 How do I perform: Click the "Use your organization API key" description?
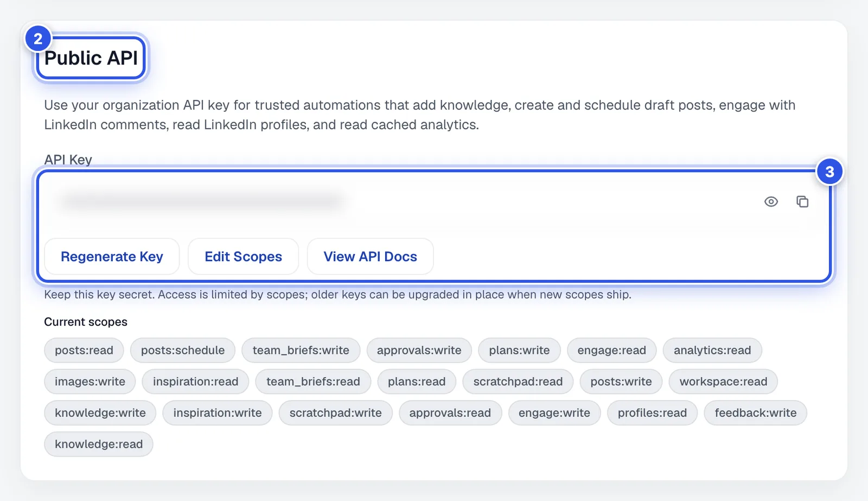pyautogui.click(x=420, y=115)
